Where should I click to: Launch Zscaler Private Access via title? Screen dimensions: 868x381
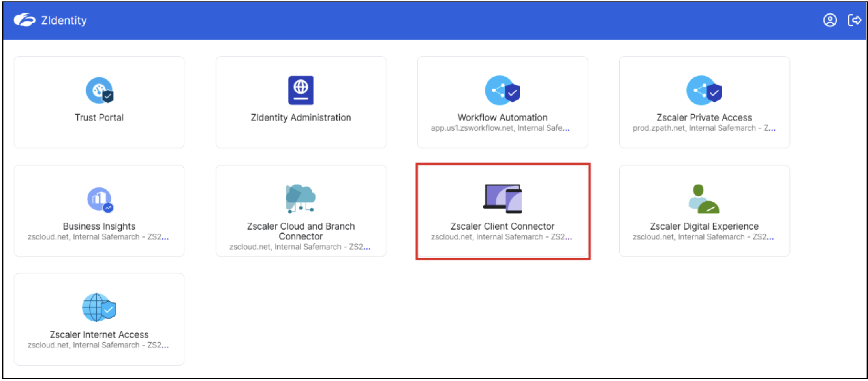(704, 117)
